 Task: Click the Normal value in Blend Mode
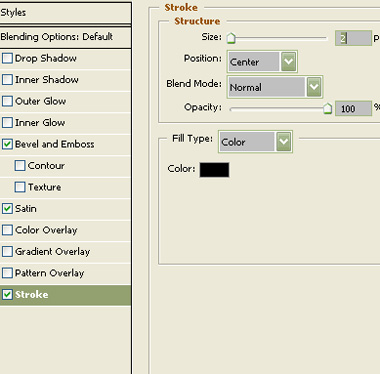(x=246, y=87)
